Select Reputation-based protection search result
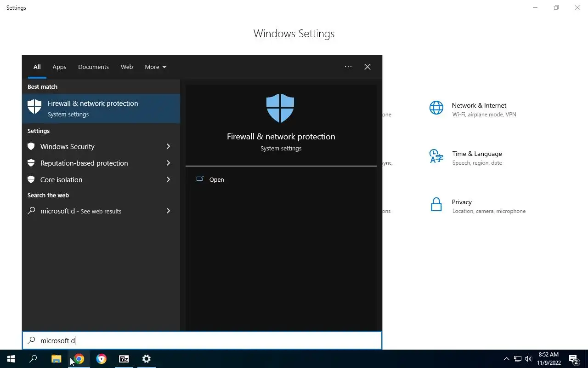Viewport: 588px width, 368px height. (x=101, y=163)
